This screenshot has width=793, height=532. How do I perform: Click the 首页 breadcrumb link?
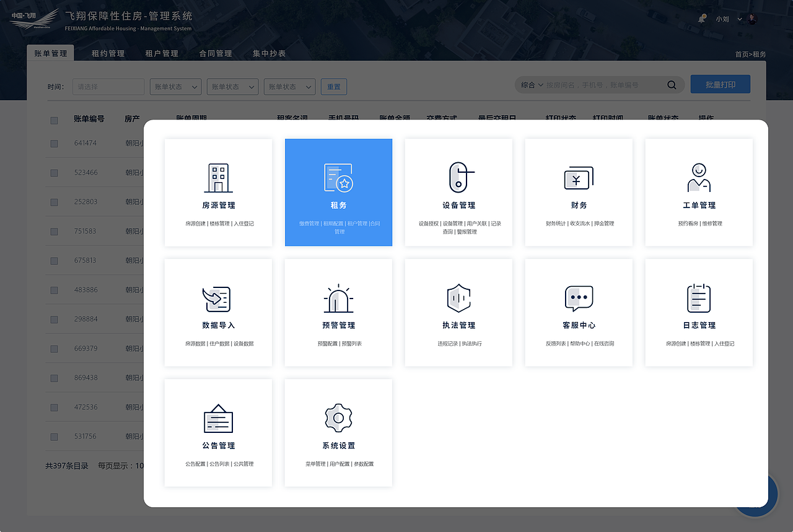pos(742,55)
